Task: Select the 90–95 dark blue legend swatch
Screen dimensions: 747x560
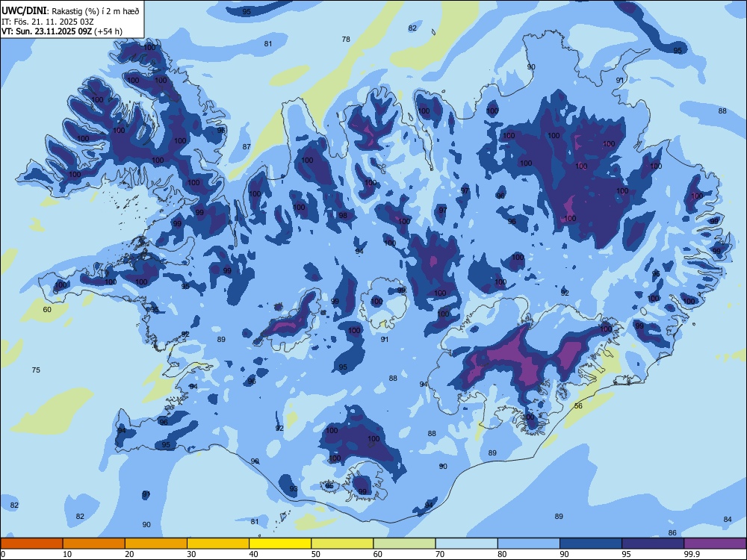Action: 591,544
